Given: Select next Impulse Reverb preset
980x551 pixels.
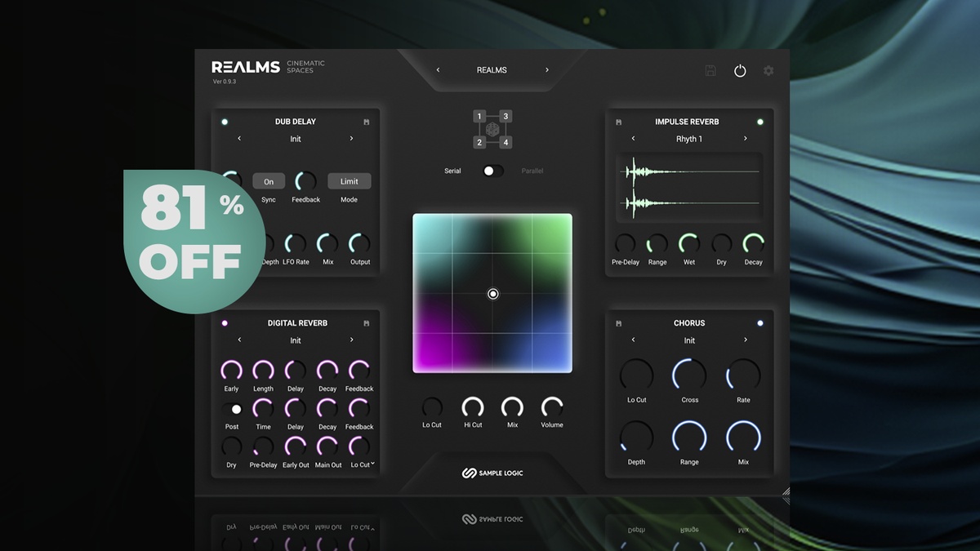Looking at the screenshot, I should coord(746,139).
